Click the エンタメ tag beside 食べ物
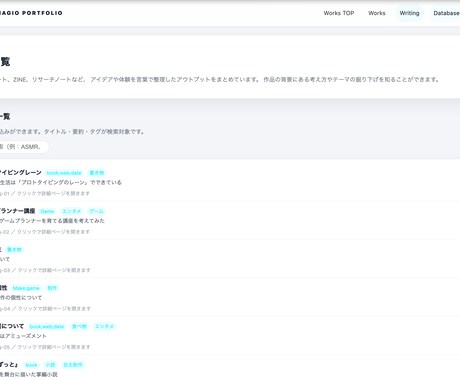 click(104, 327)
